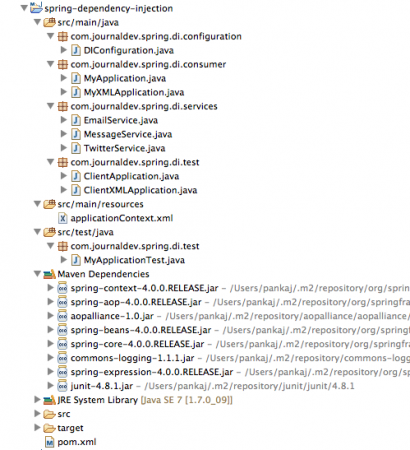Click the bottom src folder icon
Screen dimensions: 410x450
[49, 414]
